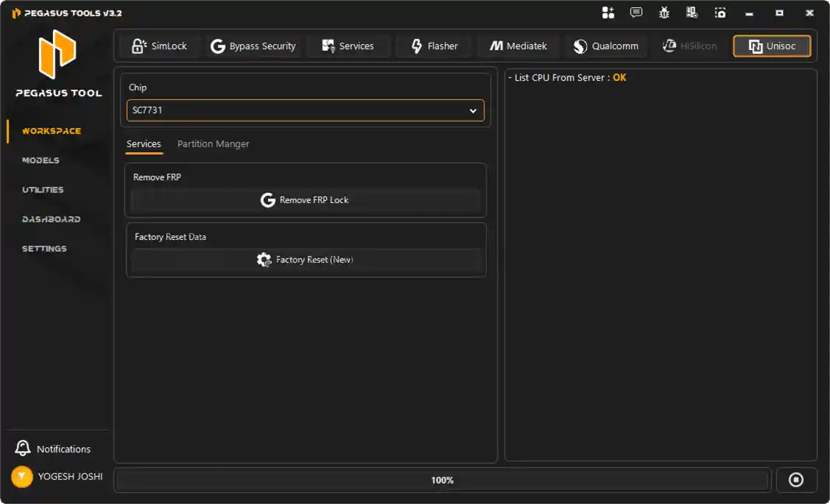Click the Remove FRP section label
Viewport: 830px width, 504px height.
tap(157, 177)
